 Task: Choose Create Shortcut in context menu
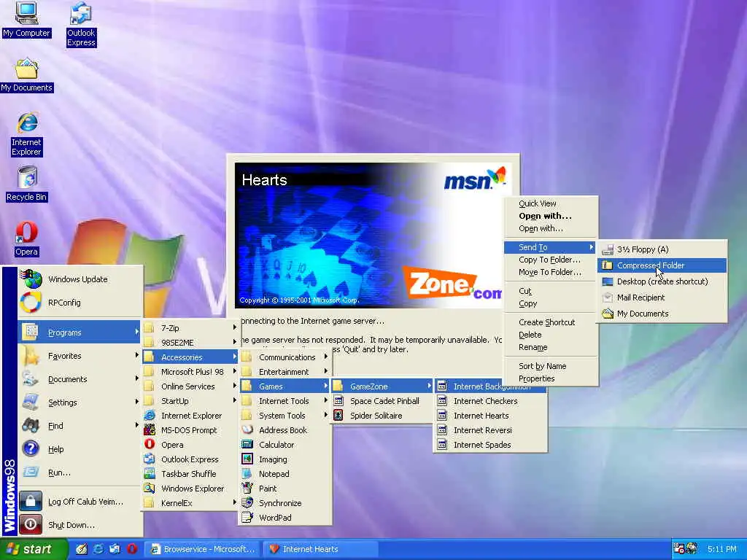551,322
